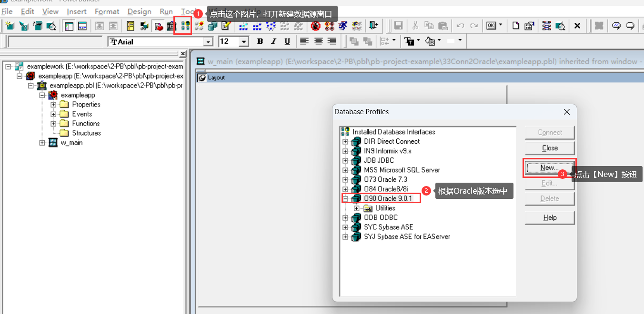Click the Run/Preview object icon in PowerBar
The width and height of the screenshot is (644, 314).
[x=51, y=26]
